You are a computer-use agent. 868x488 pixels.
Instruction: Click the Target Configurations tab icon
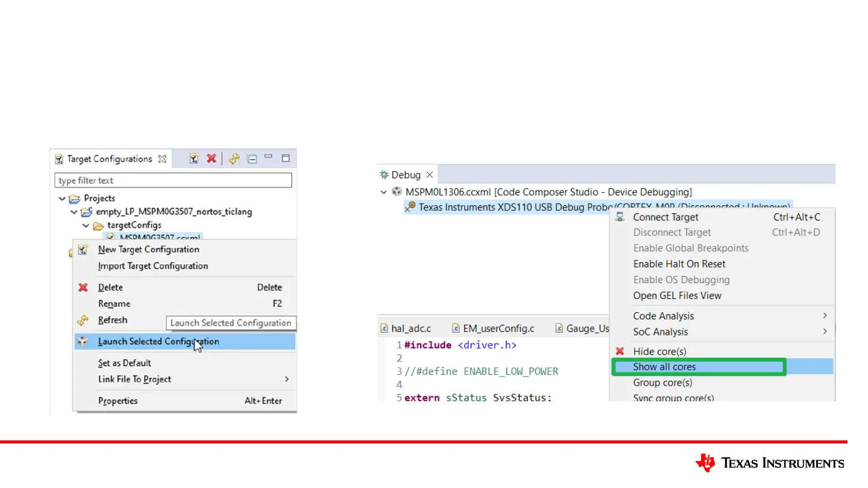click(59, 159)
